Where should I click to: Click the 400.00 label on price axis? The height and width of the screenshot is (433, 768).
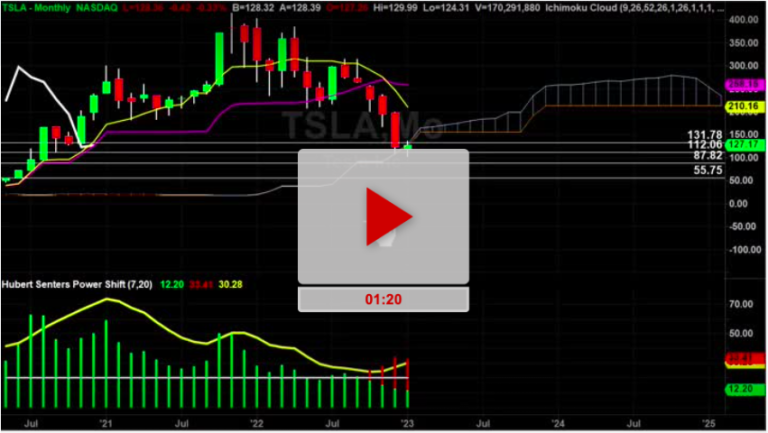[741, 20]
